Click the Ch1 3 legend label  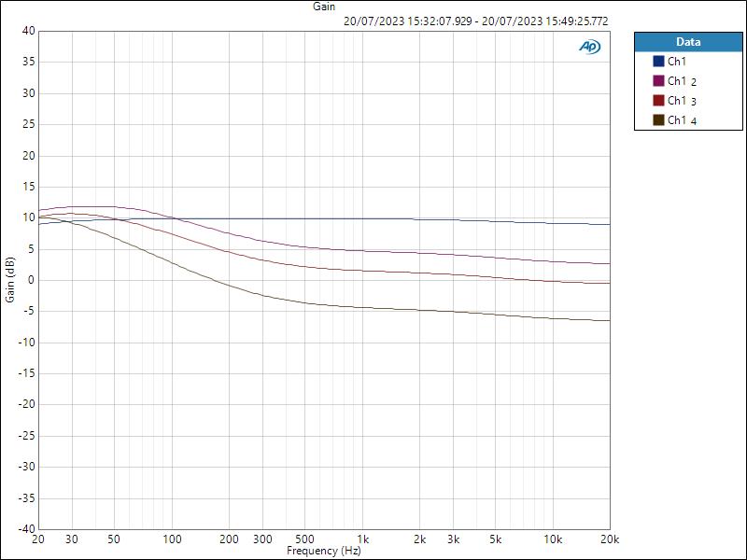[683, 101]
